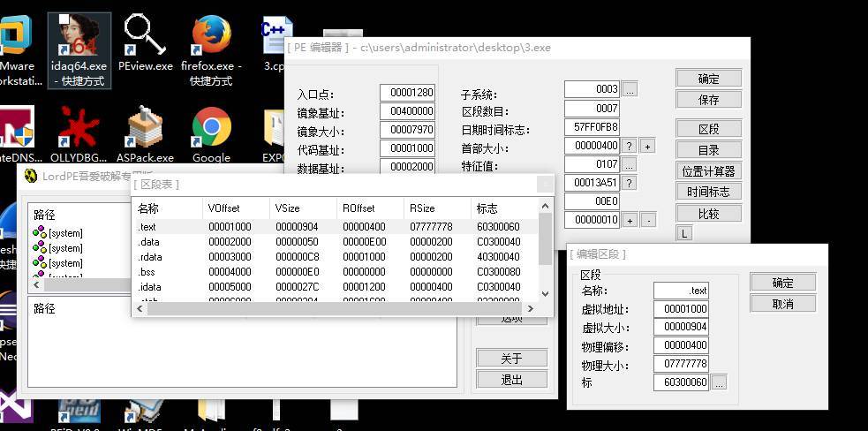This screenshot has height=431, width=868.
Task: Launch Google Chrome from desktop
Action: pyautogui.click(x=211, y=134)
